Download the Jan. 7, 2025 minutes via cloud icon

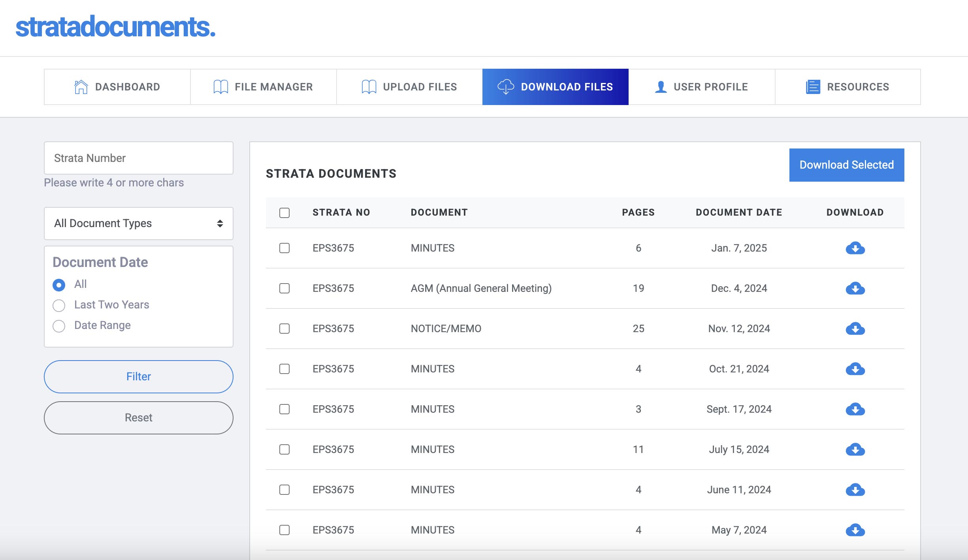point(855,248)
